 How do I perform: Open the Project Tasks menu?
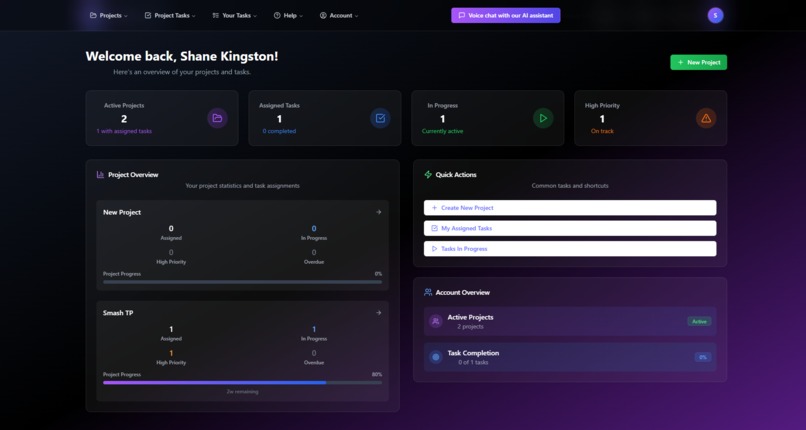[170, 15]
